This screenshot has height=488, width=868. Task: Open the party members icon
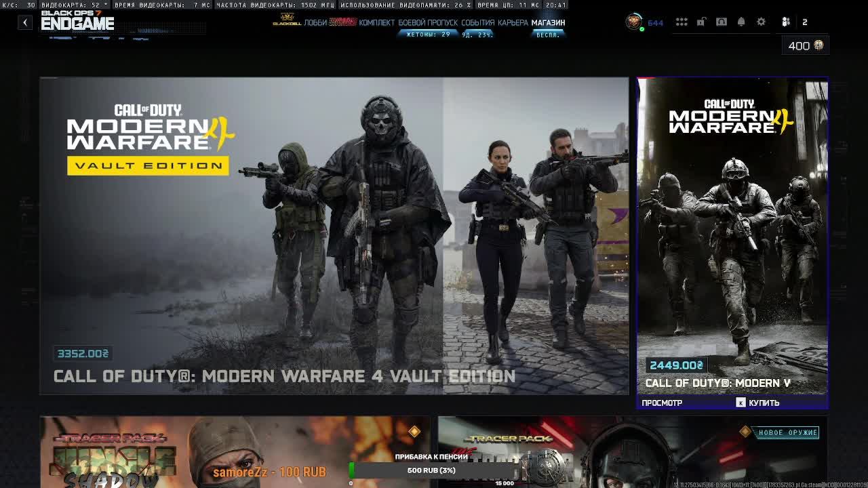click(786, 22)
